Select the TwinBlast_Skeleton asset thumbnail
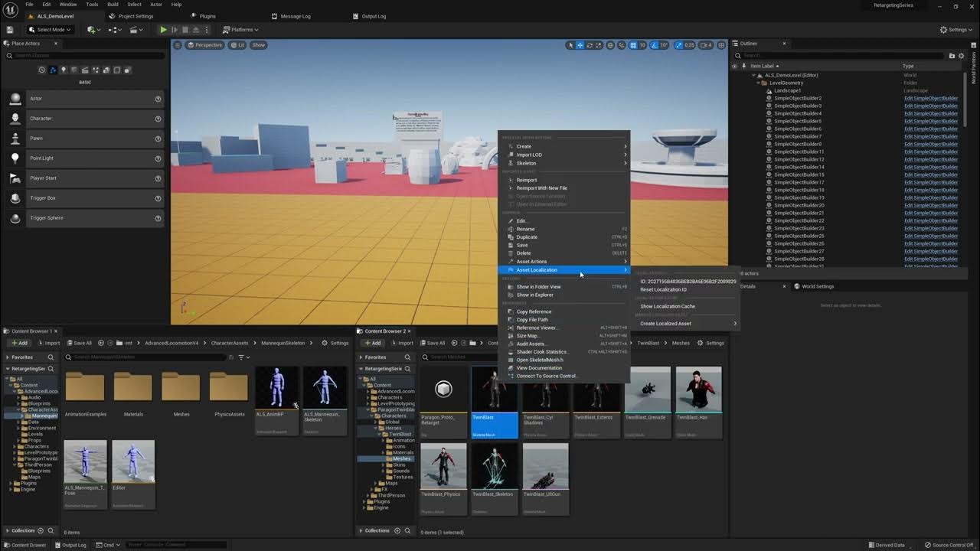This screenshot has width=980, height=551. [x=494, y=467]
